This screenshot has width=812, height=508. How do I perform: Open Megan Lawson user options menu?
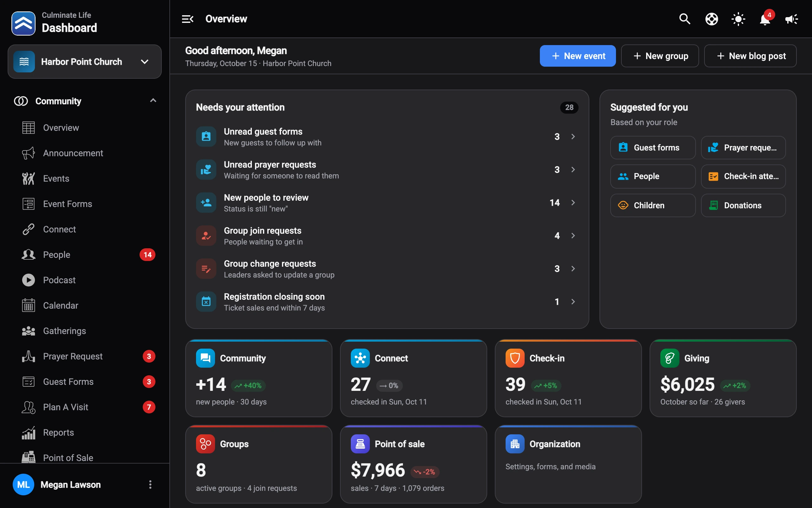[150, 485]
